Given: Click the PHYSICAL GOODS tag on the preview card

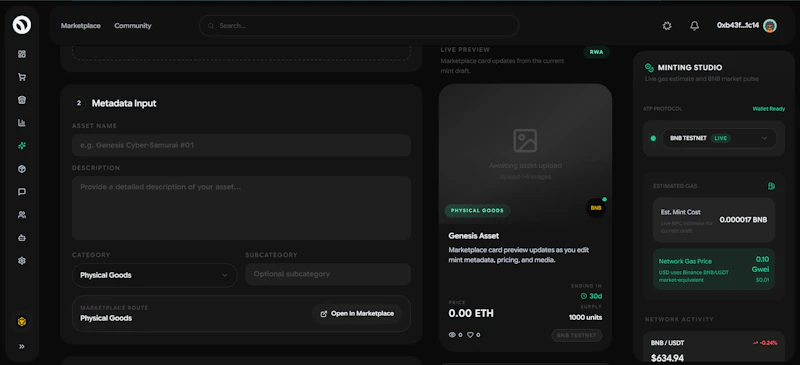Looking at the screenshot, I should click(x=477, y=210).
